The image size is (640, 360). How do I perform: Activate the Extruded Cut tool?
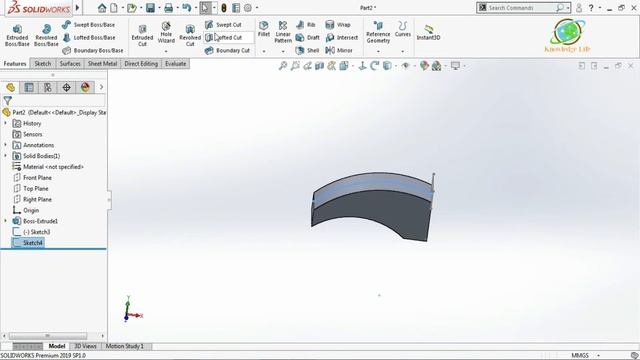click(x=142, y=35)
